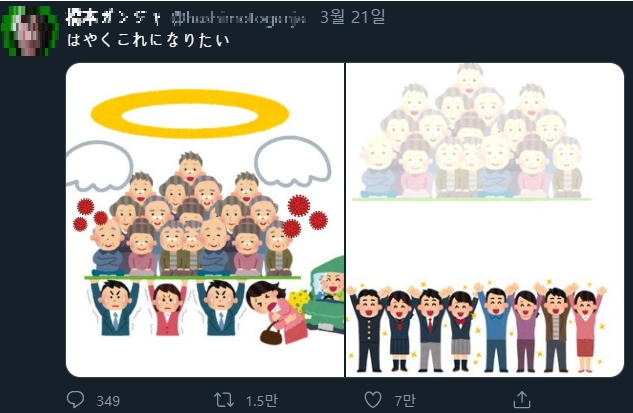Click the right angel wing illustration
Image resolution: width=633 pixels, height=413 pixels.
coord(292,161)
